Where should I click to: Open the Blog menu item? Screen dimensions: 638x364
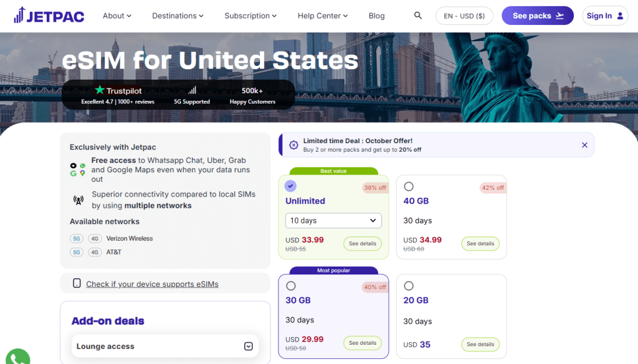[376, 16]
